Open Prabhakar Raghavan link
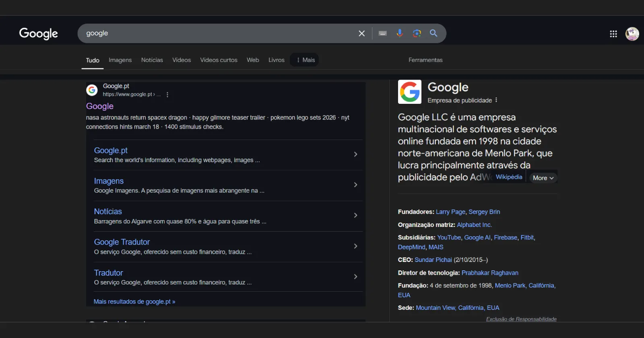Viewport: 644px width, 338px height. coord(490,273)
